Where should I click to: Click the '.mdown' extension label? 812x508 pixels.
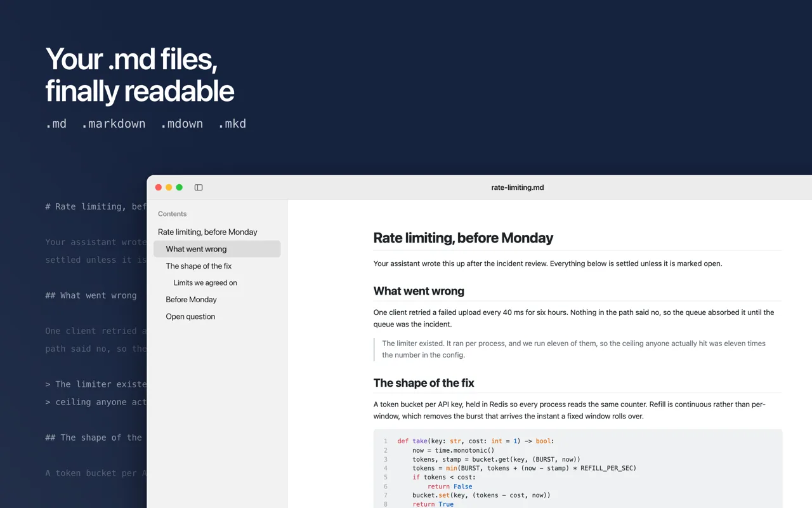pyautogui.click(x=181, y=124)
